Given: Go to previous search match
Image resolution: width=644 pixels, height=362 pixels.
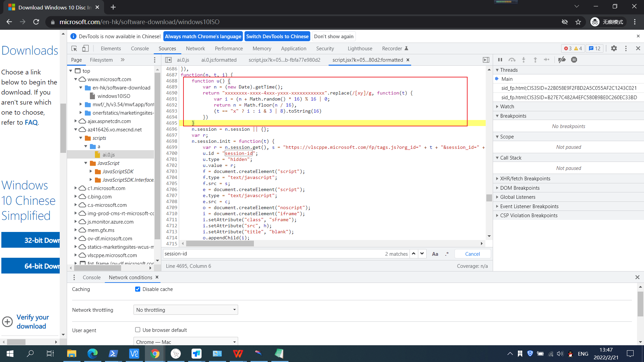Looking at the screenshot, I should tap(414, 254).
